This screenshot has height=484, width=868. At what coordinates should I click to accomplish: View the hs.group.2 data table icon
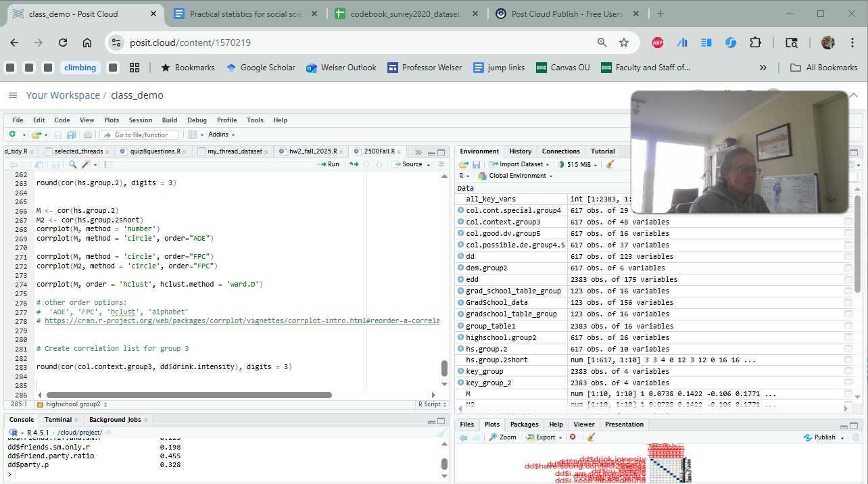pos(848,349)
